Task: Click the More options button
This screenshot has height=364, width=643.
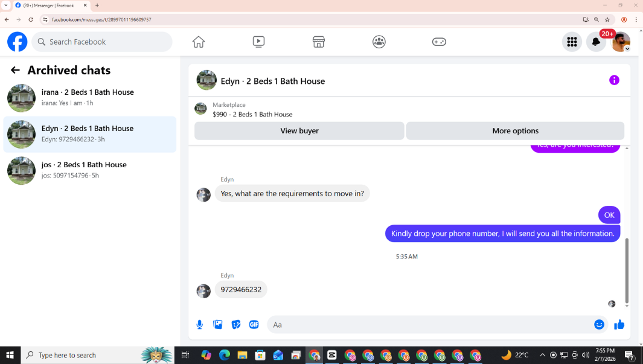Action: [515, 131]
